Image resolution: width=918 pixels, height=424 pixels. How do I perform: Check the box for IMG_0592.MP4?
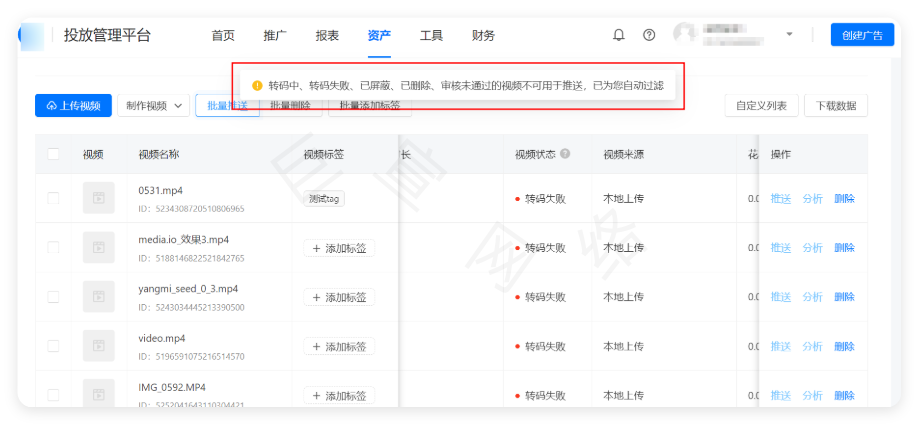[53, 395]
